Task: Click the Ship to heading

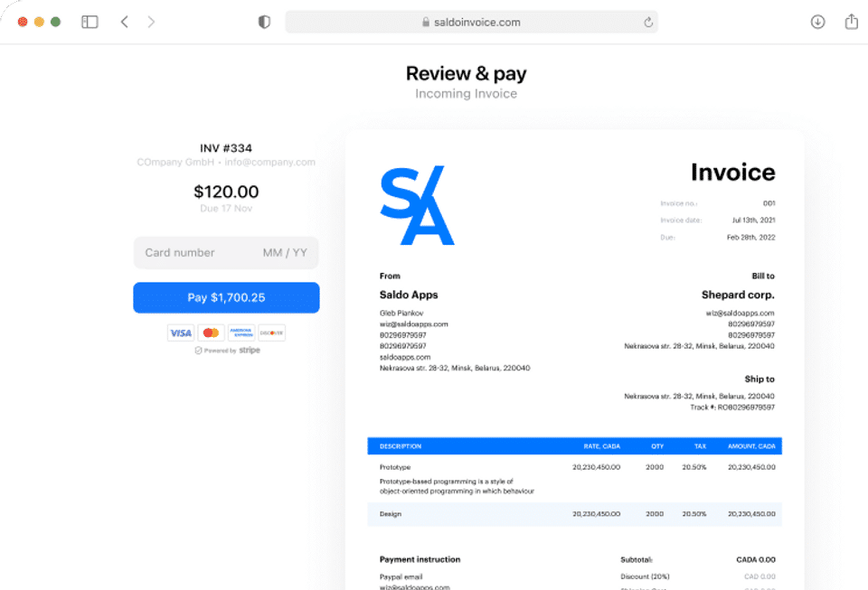Action: 759,379
